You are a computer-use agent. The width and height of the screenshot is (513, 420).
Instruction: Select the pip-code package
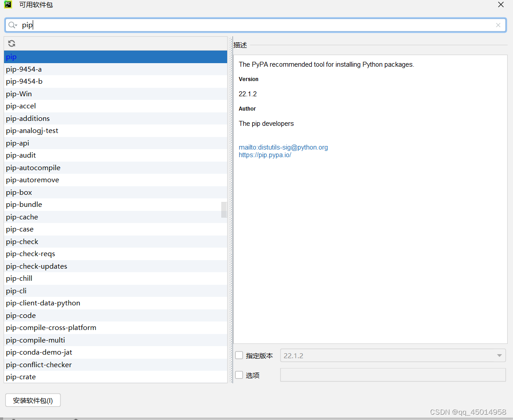(116, 315)
